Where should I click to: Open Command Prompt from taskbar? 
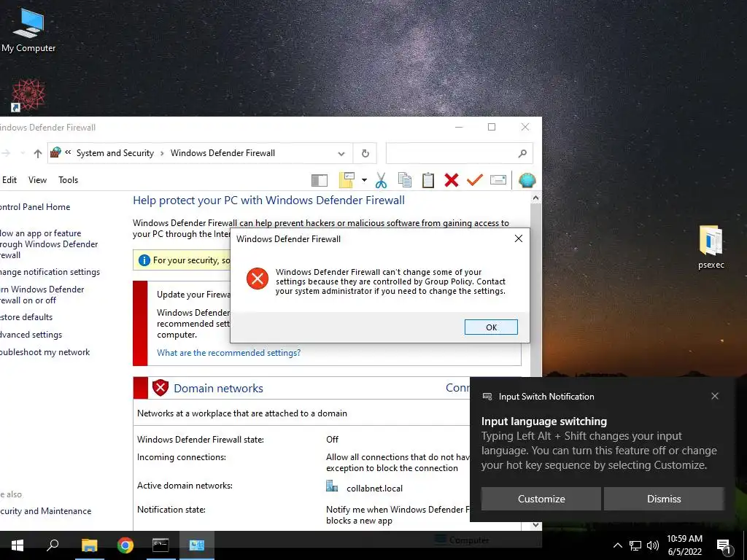[x=160, y=545]
